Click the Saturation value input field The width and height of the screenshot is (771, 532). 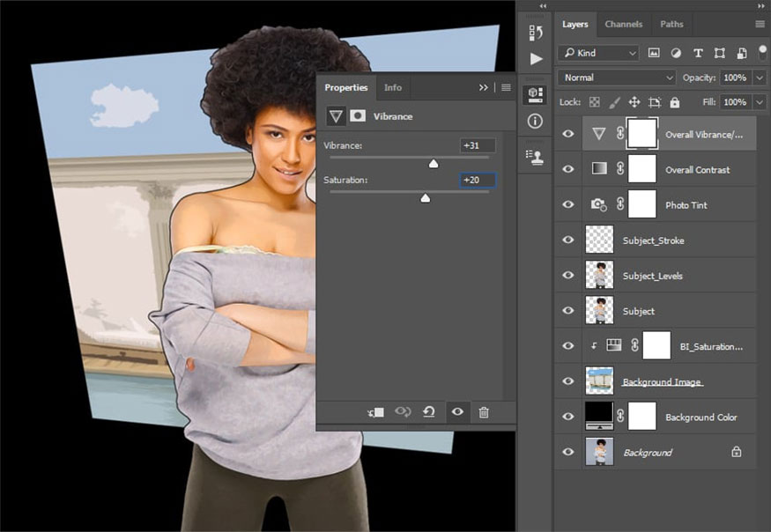click(477, 180)
